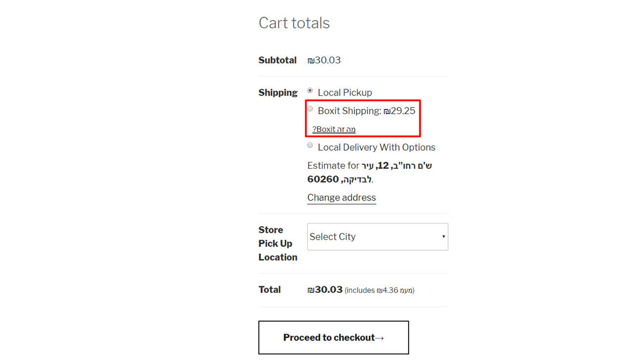Click the Local Delivery With Options label
625x364 pixels.
pyautogui.click(x=376, y=147)
